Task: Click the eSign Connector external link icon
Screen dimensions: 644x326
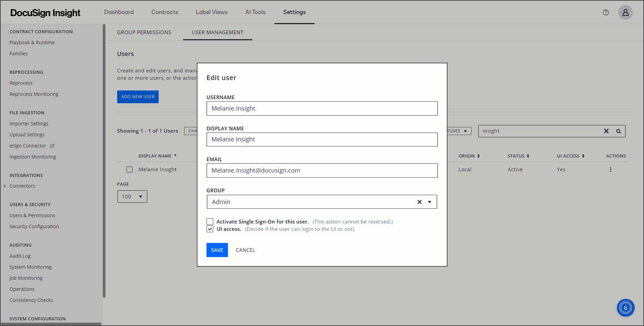Action: click(x=52, y=146)
